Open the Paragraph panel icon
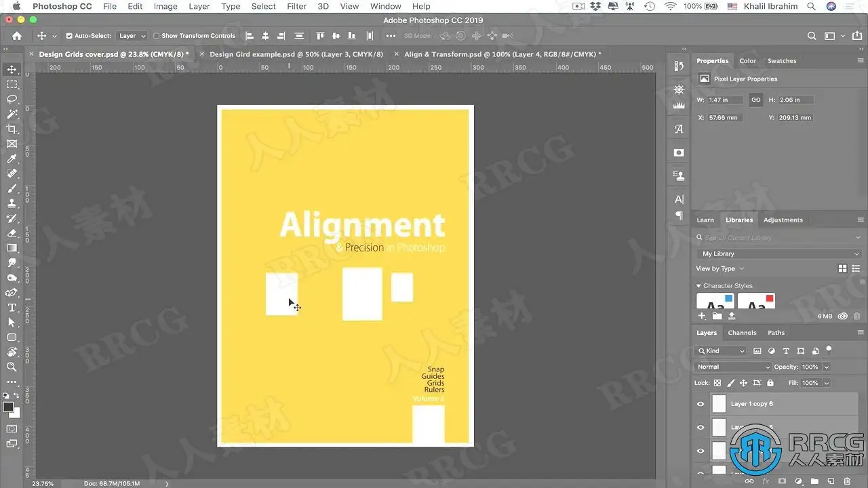Screen dimensions: 868x488 coord(679,216)
